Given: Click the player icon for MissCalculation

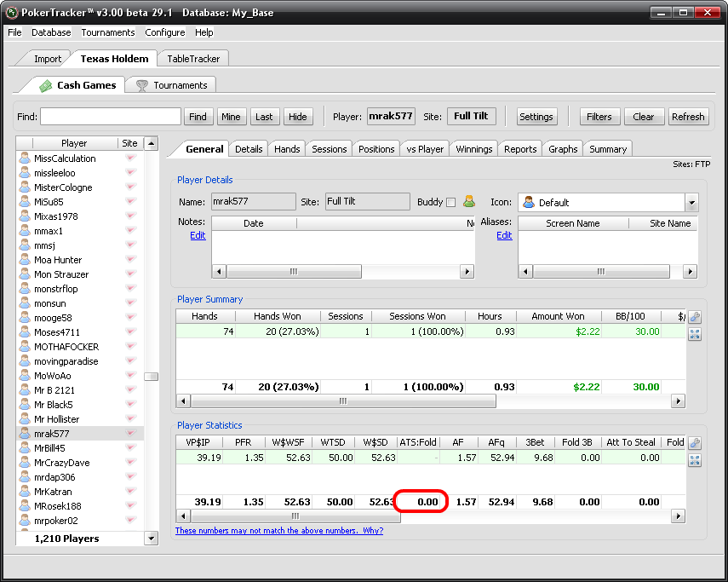Looking at the screenshot, I should click(x=25, y=158).
